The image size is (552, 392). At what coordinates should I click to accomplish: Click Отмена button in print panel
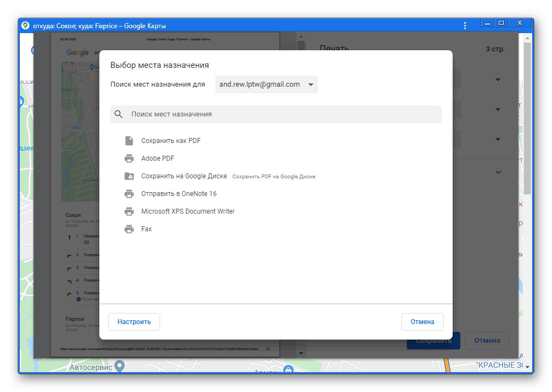pyautogui.click(x=487, y=341)
